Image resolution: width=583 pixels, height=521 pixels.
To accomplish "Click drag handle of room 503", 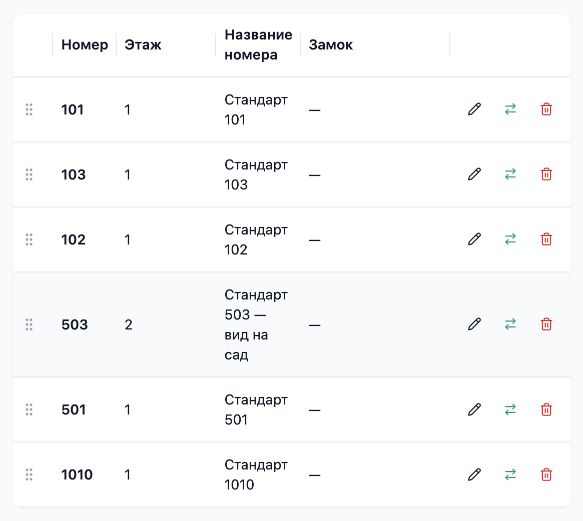I will (29, 324).
